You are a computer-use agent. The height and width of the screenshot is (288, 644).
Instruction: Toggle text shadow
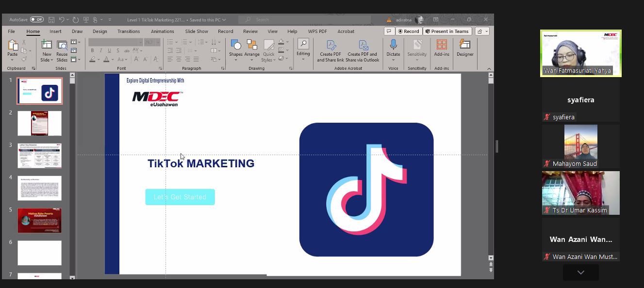click(118, 51)
